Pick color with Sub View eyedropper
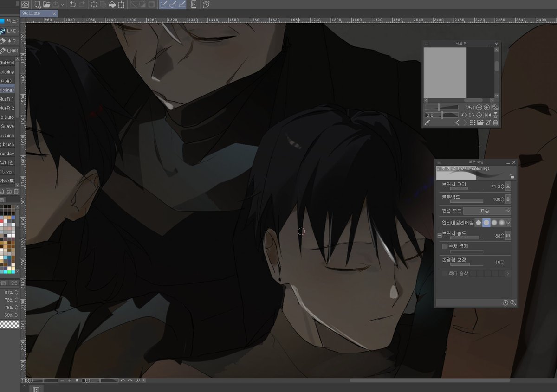 click(427, 122)
